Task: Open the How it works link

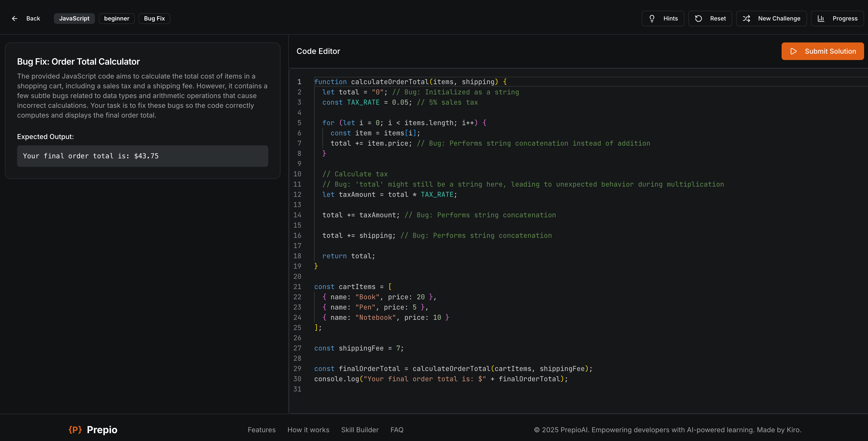Action: [308, 430]
